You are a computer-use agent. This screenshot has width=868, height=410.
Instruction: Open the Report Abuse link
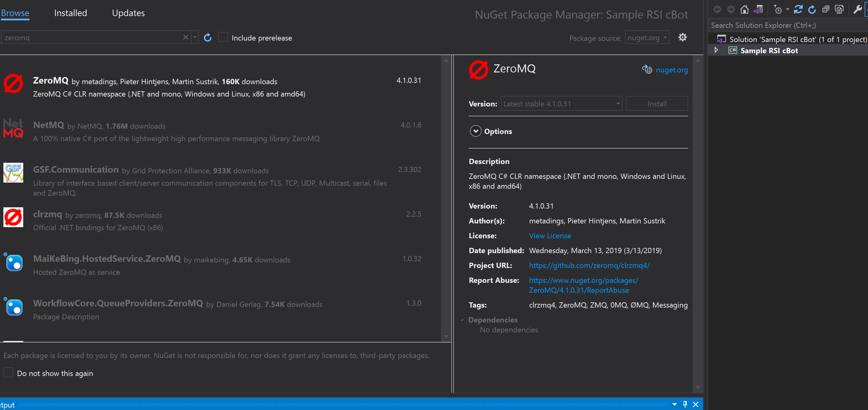tap(583, 285)
